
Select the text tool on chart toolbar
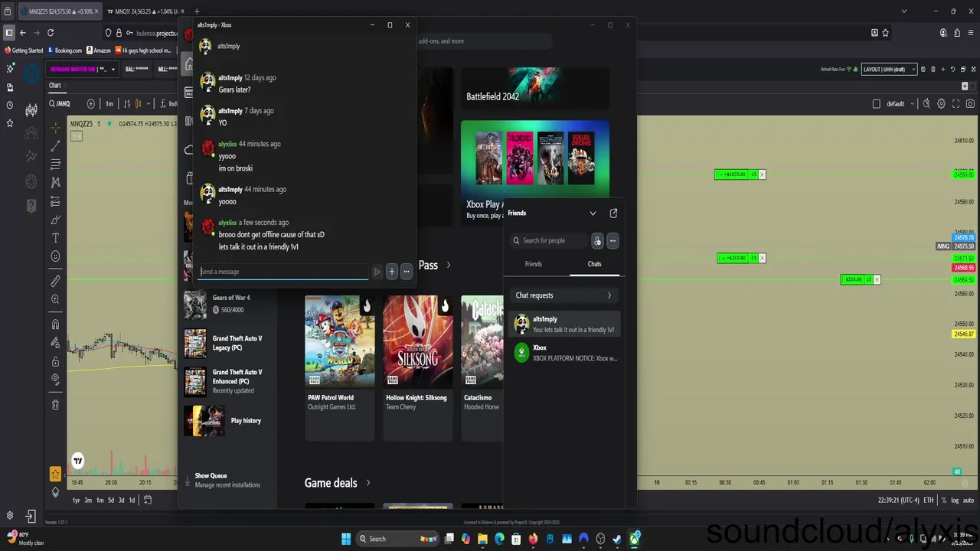point(55,238)
